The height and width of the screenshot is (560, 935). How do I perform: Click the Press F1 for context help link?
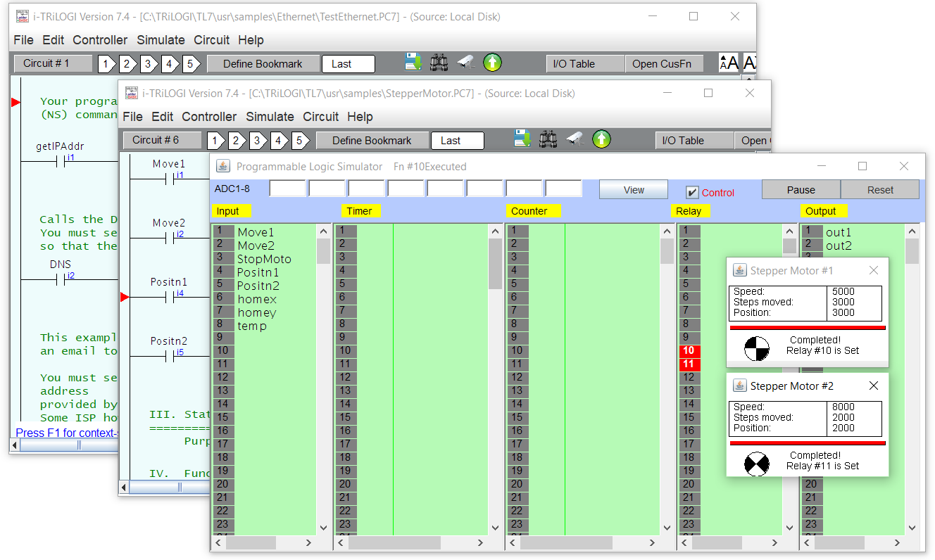(x=66, y=433)
